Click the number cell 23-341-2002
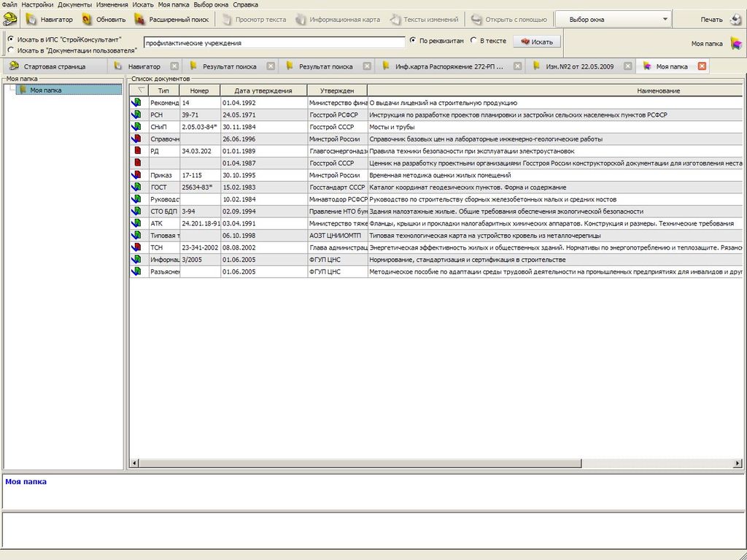The height and width of the screenshot is (560, 747). pos(200,247)
